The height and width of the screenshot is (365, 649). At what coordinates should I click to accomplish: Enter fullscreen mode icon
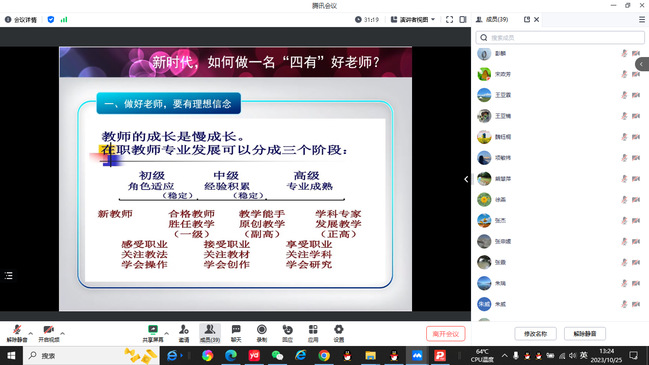(449, 19)
